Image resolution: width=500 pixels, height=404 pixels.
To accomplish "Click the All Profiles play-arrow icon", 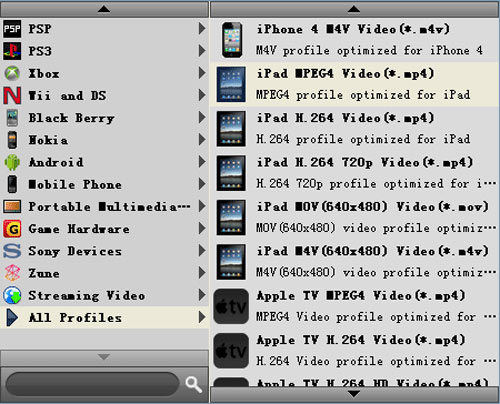I will [x=12, y=318].
